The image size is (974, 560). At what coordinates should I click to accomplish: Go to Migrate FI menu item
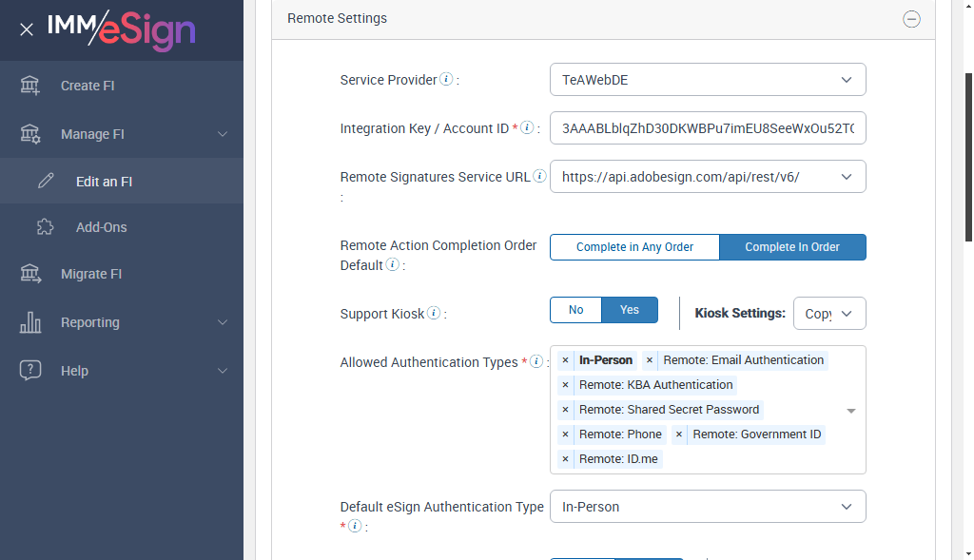tap(91, 274)
